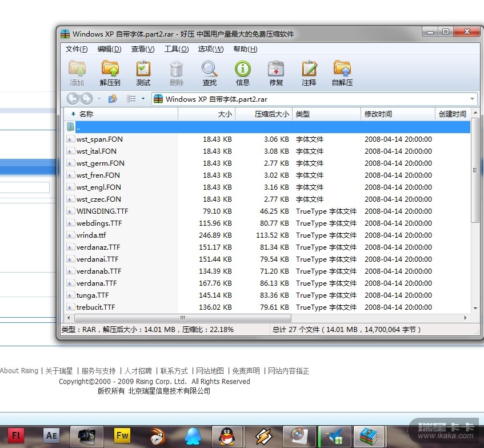
Task: Click the Aliwangwang cartoon face taskbar icon
Action: coord(158,436)
